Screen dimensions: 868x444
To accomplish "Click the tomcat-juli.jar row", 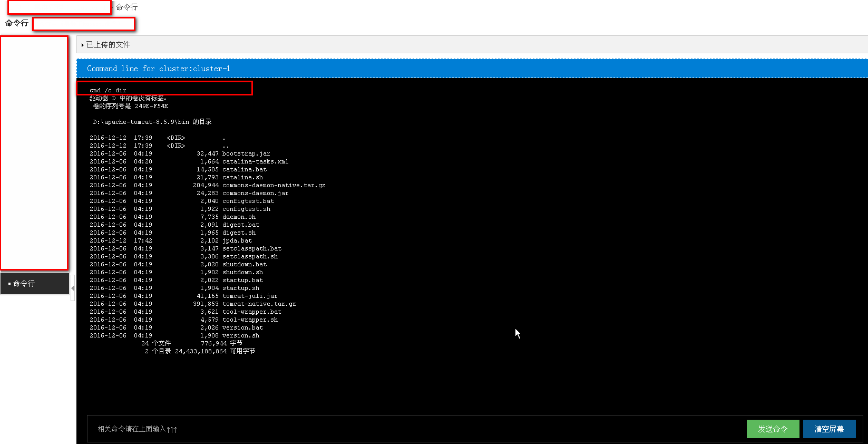I will point(183,296).
